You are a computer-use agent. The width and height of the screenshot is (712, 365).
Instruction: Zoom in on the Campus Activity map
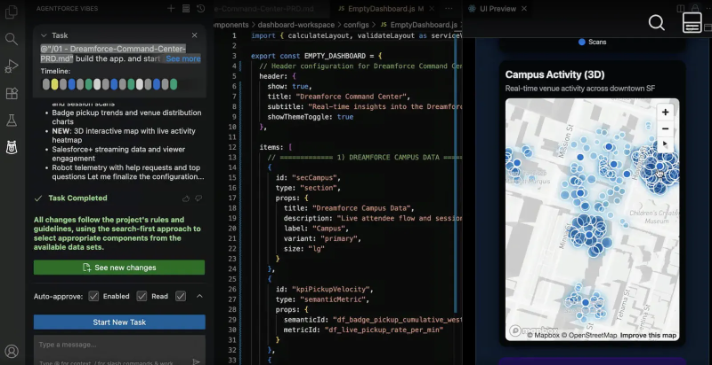click(665, 112)
